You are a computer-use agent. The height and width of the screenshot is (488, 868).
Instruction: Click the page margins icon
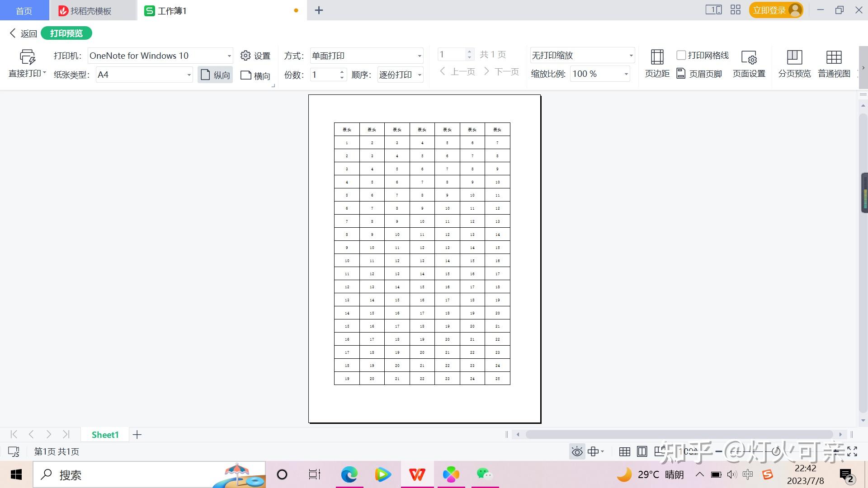pos(657,57)
